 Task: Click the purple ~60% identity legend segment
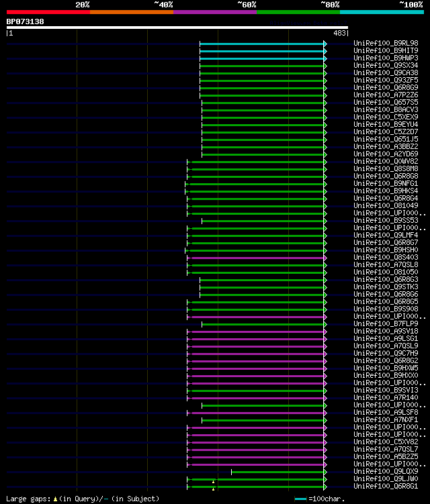[x=215, y=12]
